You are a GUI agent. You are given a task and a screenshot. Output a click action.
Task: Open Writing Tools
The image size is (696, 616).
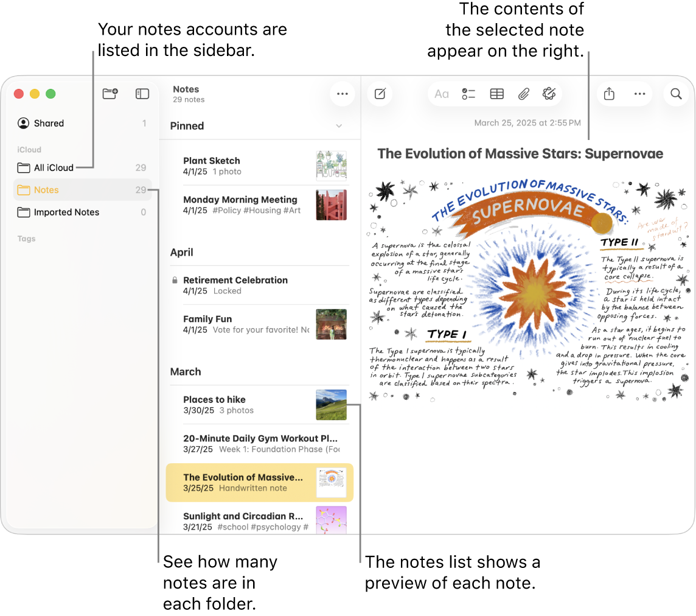[549, 94]
